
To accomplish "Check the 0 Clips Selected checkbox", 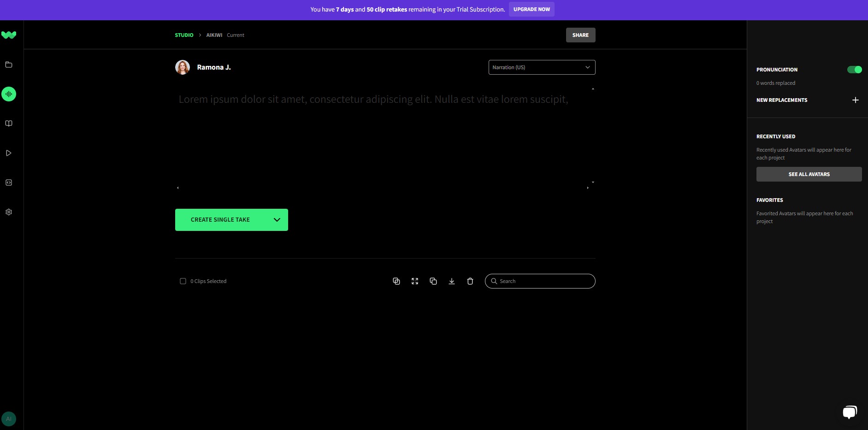I will point(183,281).
